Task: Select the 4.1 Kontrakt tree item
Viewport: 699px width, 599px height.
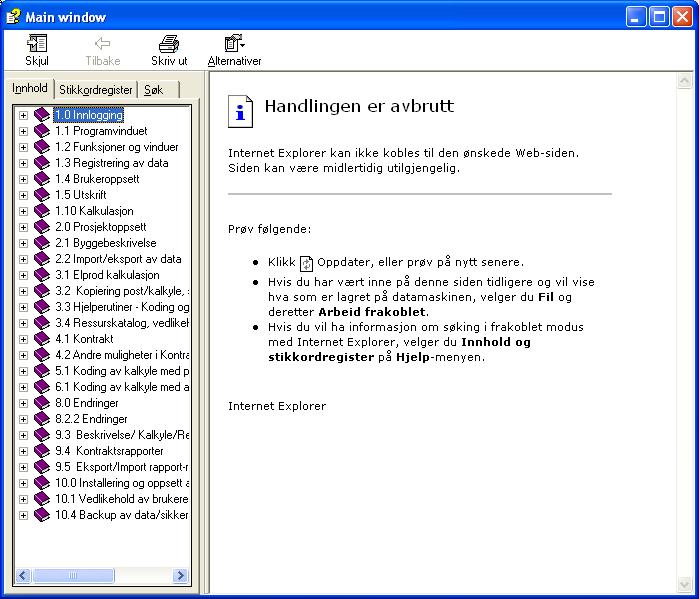Action: [84, 339]
